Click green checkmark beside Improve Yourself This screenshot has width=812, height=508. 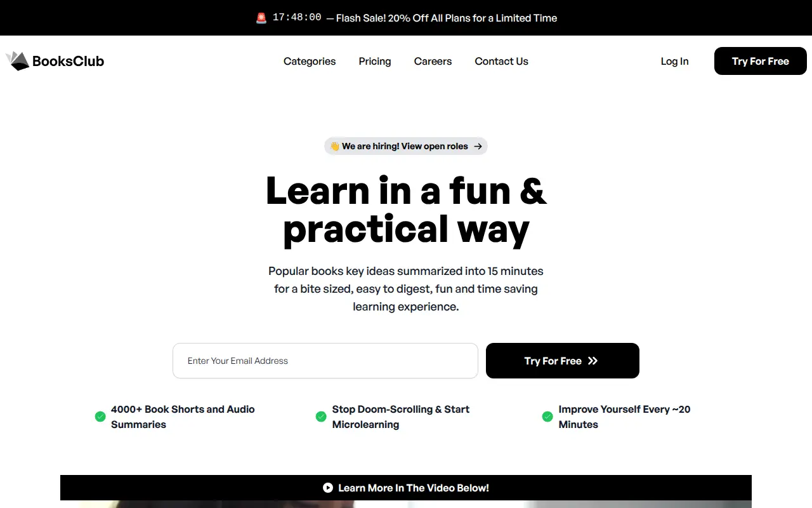click(x=547, y=417)
